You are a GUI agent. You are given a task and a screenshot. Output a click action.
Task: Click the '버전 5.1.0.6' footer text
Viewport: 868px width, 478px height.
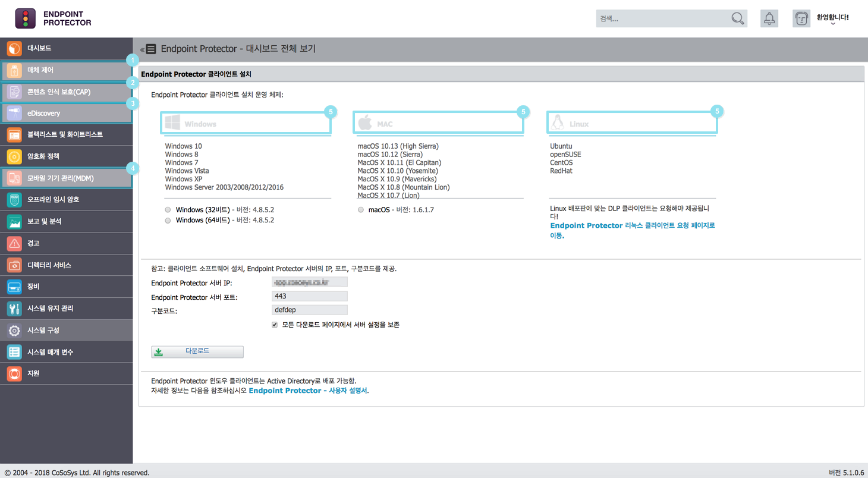click(846, 473)
